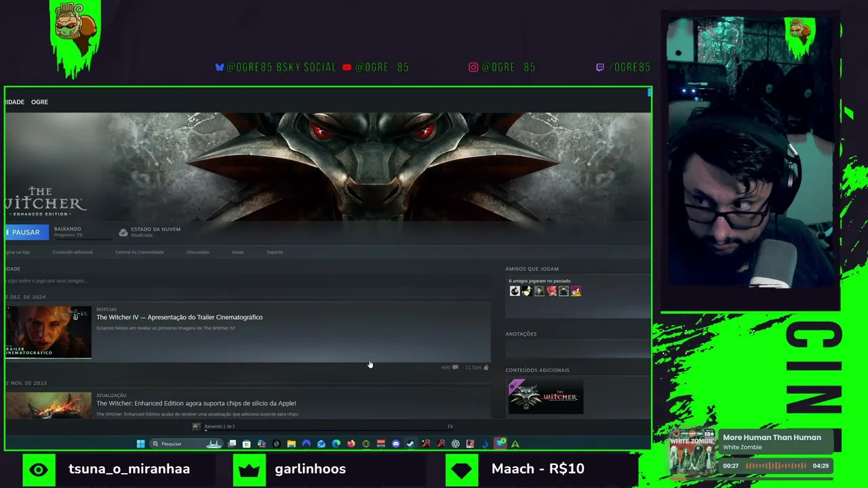Click the taskbar Pesquisar search box

click(186, 444)
